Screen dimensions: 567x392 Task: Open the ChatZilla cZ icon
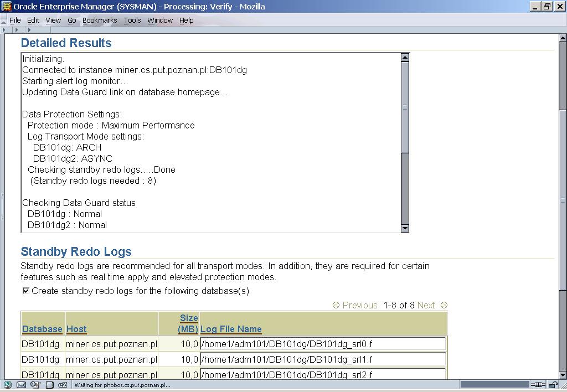[x=63, y=385]
